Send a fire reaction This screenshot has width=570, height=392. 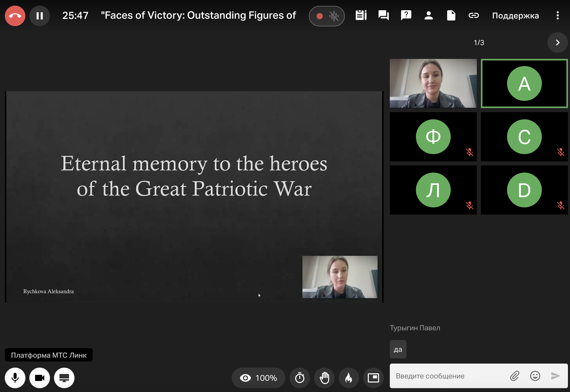349,378
